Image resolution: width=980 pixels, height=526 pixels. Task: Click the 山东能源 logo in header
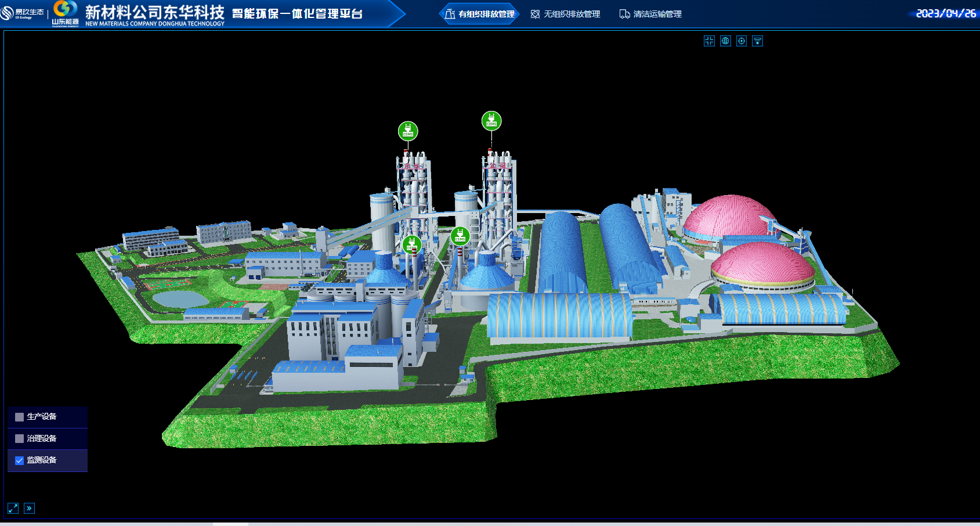coord(65,13)
